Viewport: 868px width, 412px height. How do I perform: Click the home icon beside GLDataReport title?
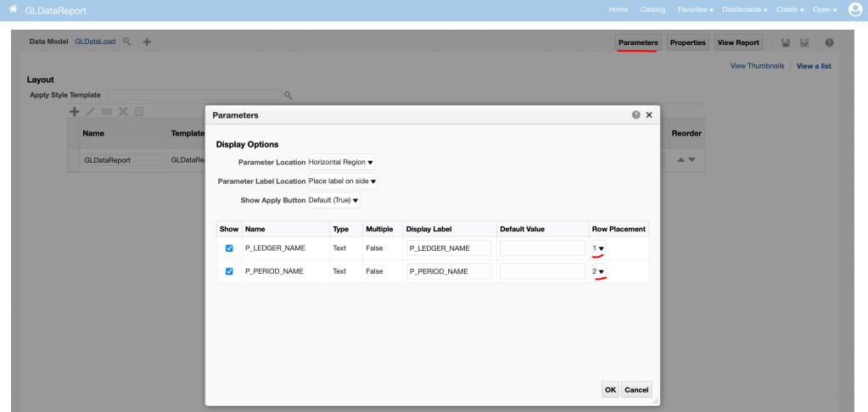[13, 9]
